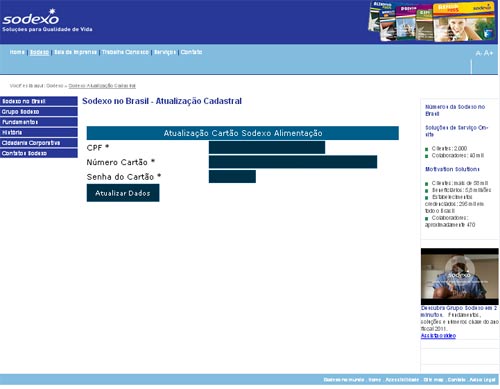
Task: Select Serviços in the top navigation
Action: pyautogui.click(x=165, y=52)
